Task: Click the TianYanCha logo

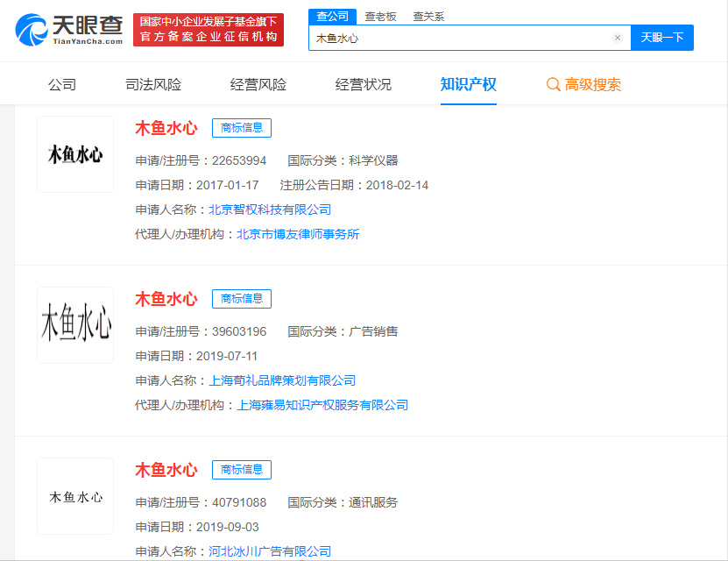Action: point(69,30)
